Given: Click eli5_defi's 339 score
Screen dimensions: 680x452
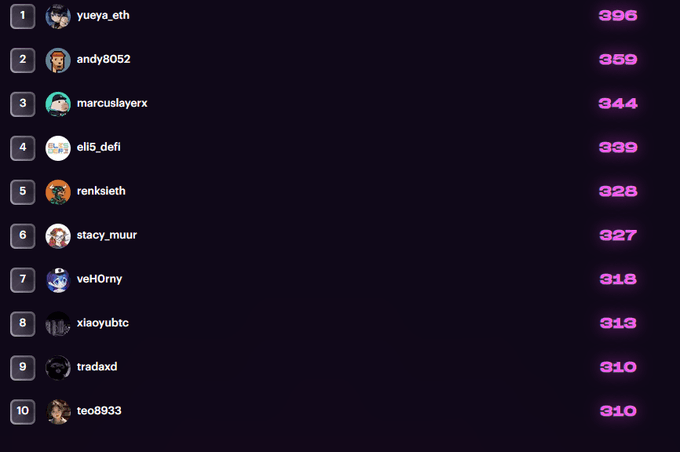Looking at the screenshot, I should [618, 148].
